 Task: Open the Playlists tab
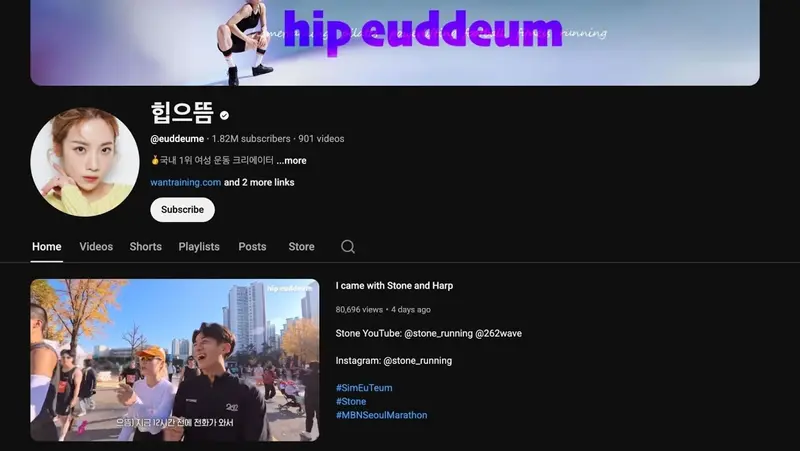point(199,246)
